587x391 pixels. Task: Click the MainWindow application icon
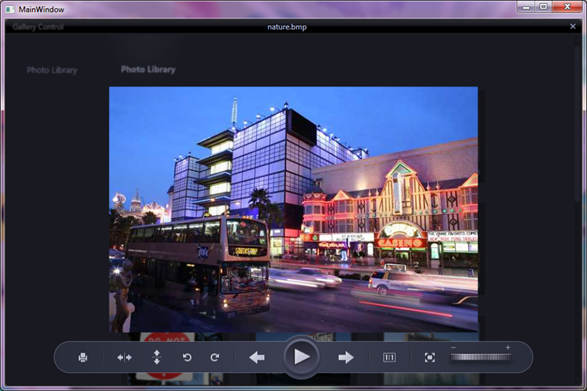[10, 9]
